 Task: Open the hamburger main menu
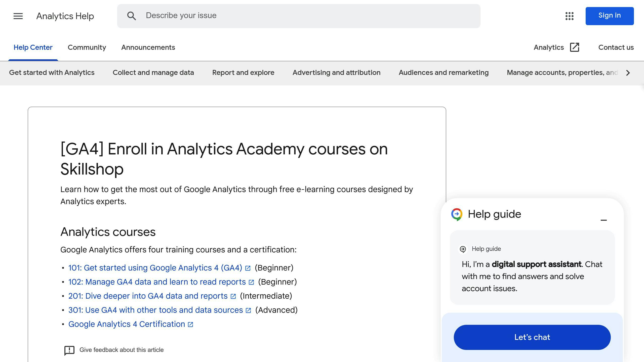(x=18, y=16)
